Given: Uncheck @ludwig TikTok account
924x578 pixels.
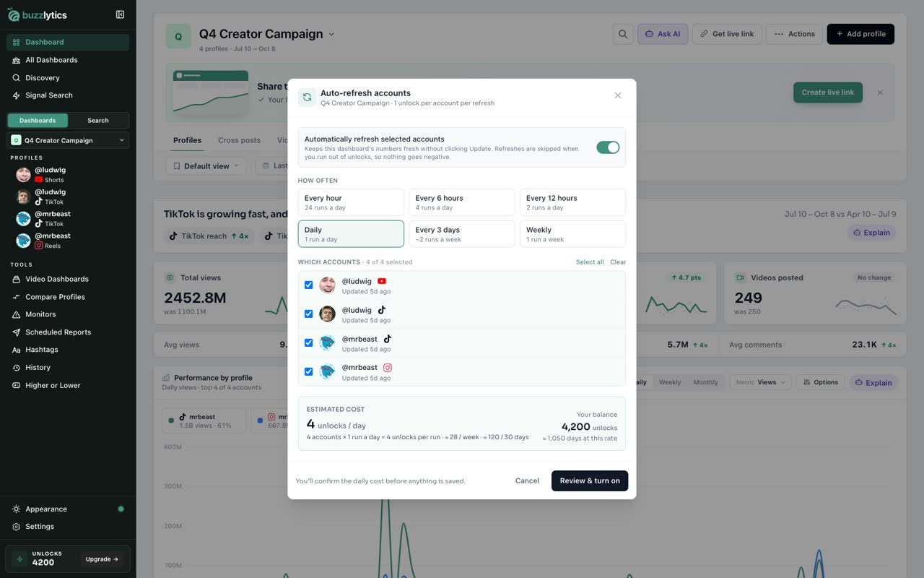Looking at the screenshot, I should 308,314.
